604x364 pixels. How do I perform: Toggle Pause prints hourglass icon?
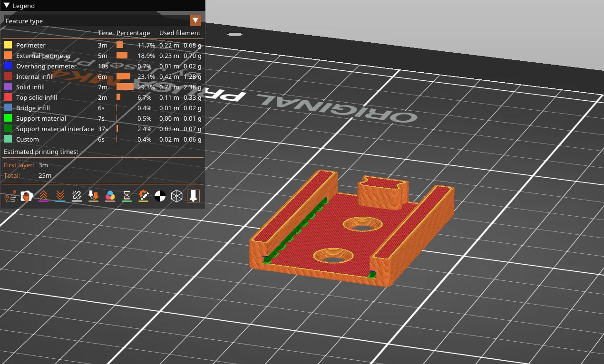[127, 196]
